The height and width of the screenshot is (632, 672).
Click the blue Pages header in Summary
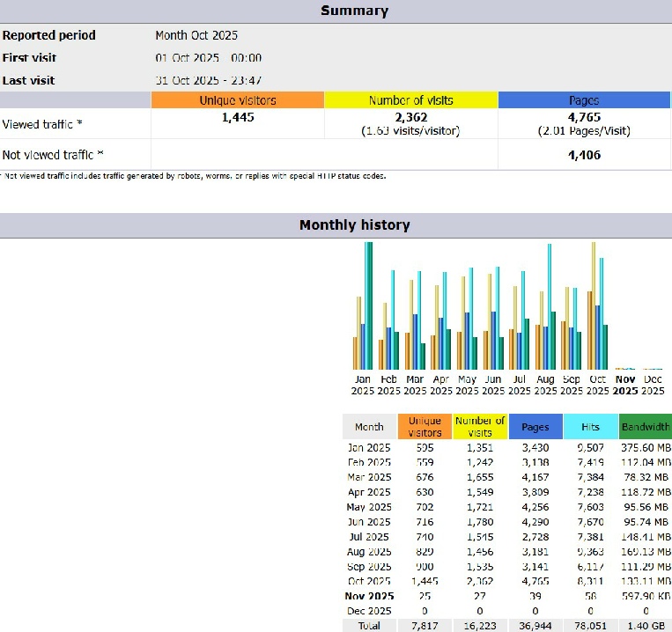click(x=584, y=100)
